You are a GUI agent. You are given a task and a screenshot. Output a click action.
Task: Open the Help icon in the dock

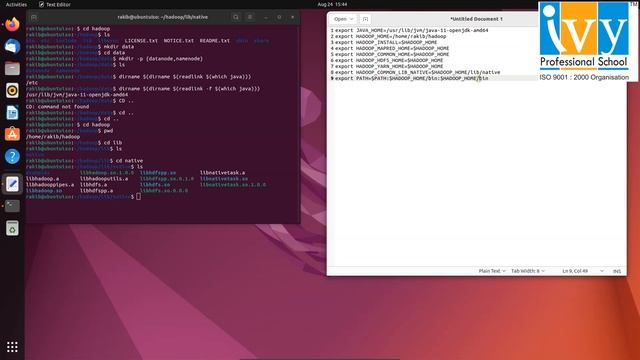point(12,156)
